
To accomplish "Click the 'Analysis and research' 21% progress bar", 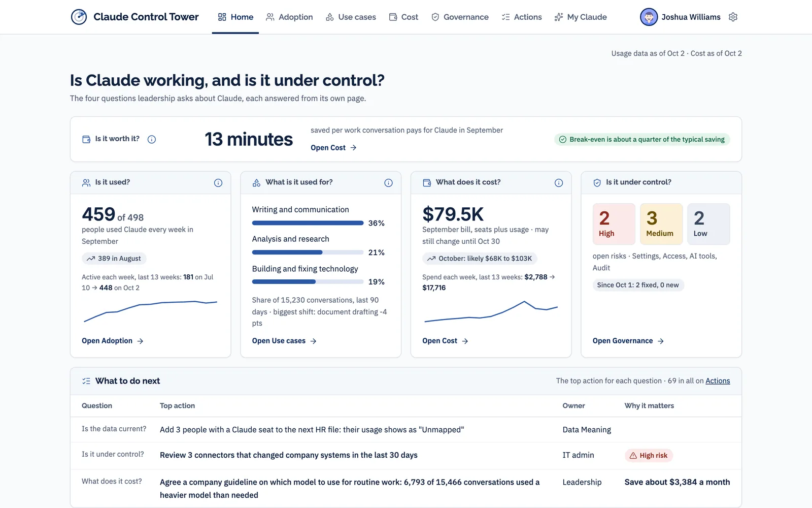I will [308, 252].
